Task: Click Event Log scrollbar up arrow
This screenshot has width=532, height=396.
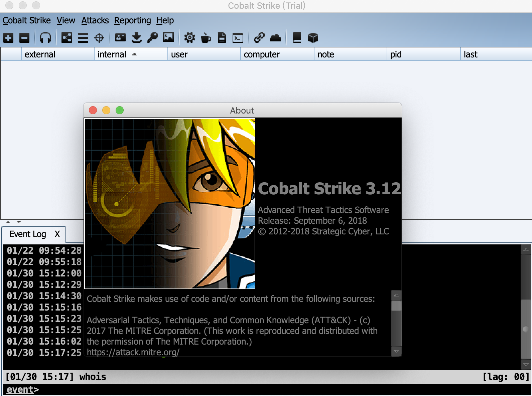Action: (526, 250)
